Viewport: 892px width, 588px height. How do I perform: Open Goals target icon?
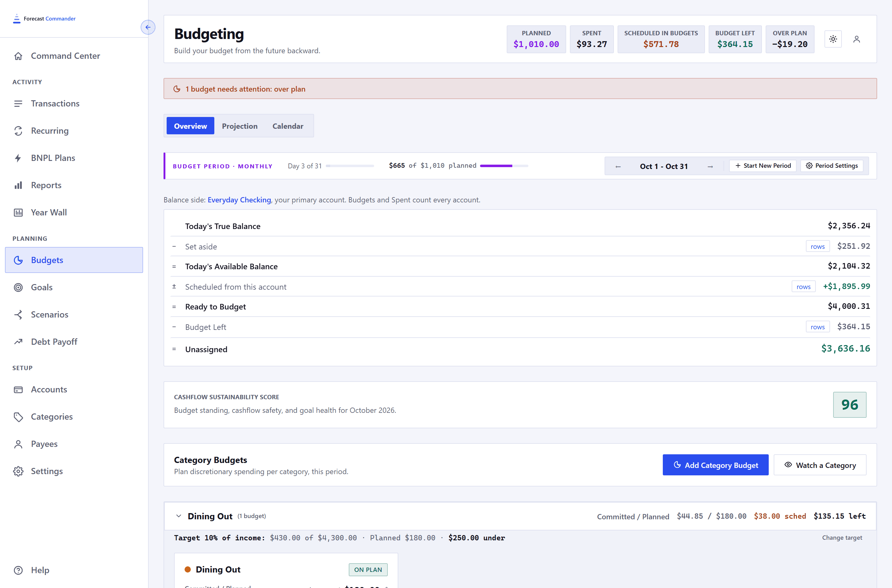18,287
